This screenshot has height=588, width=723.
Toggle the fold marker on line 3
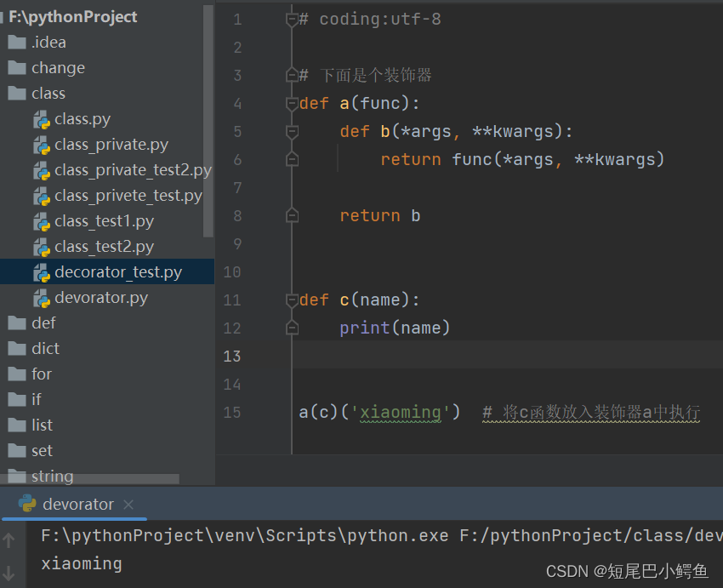point(292,75)
